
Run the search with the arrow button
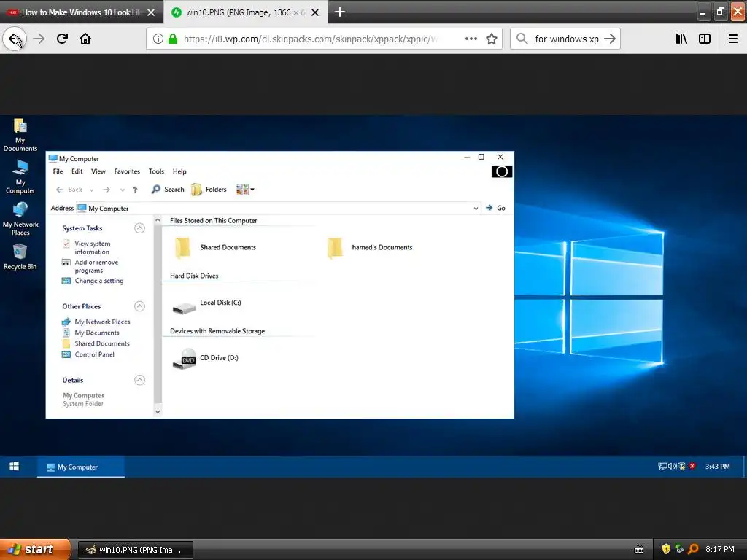[x=609, y=39]
